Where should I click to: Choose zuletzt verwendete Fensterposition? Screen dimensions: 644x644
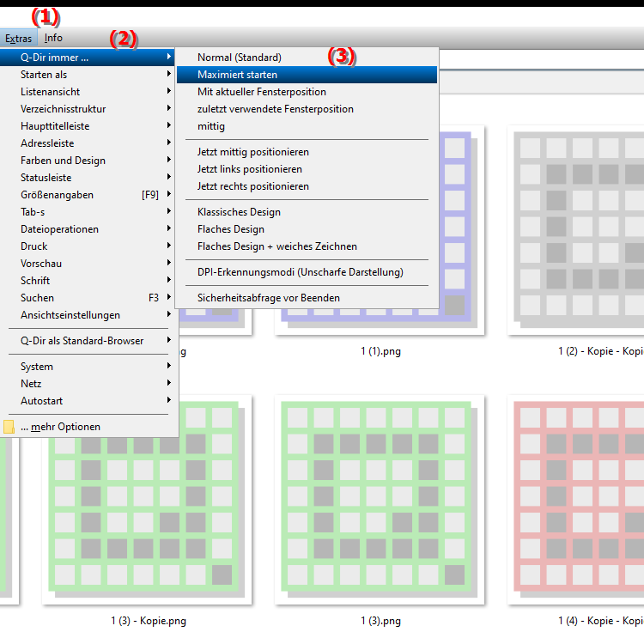307,109
